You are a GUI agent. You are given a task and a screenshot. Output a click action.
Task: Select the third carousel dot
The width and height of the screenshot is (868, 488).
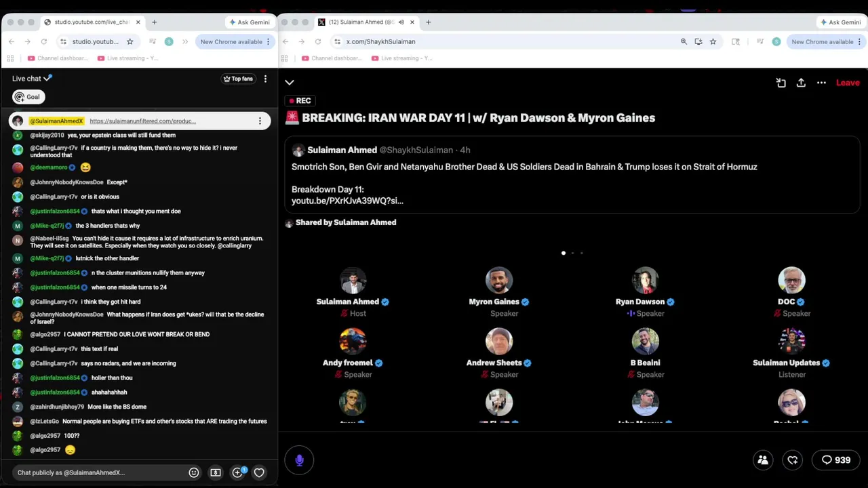581,253
